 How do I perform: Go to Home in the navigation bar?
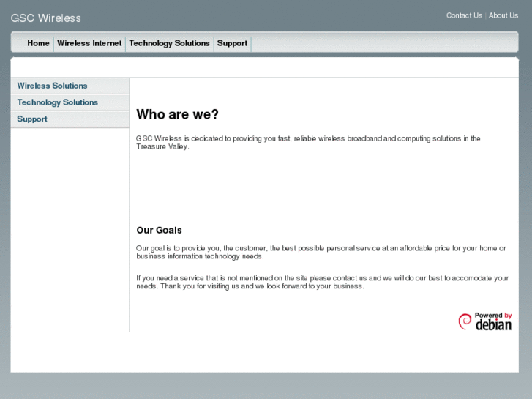click(x=38, y=43)
